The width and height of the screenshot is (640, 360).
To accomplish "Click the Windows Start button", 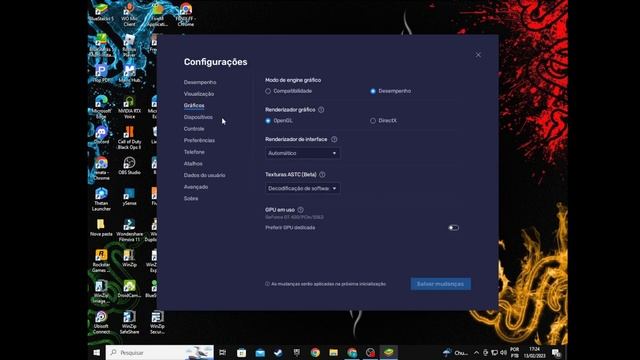I will 97,352.
